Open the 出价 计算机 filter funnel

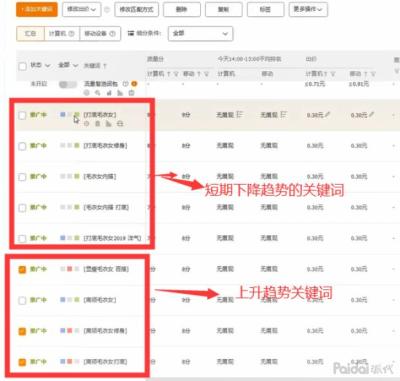click(x=333, y=74)
